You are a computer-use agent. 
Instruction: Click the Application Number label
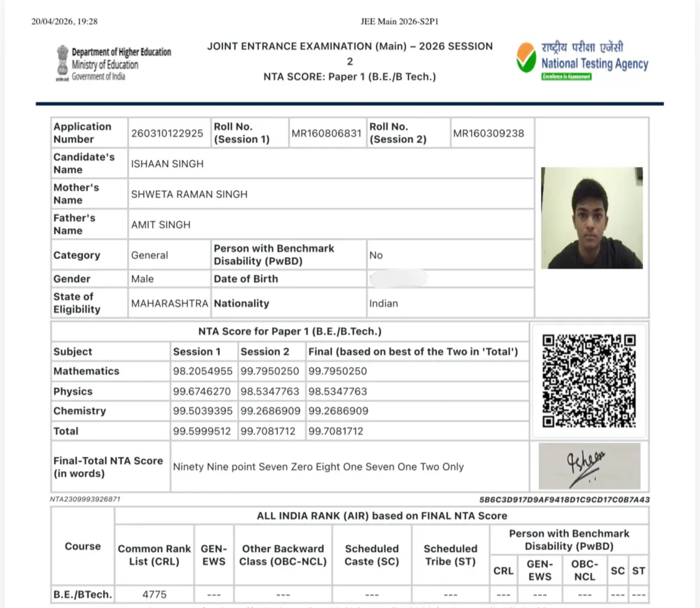tap(82, 133)
